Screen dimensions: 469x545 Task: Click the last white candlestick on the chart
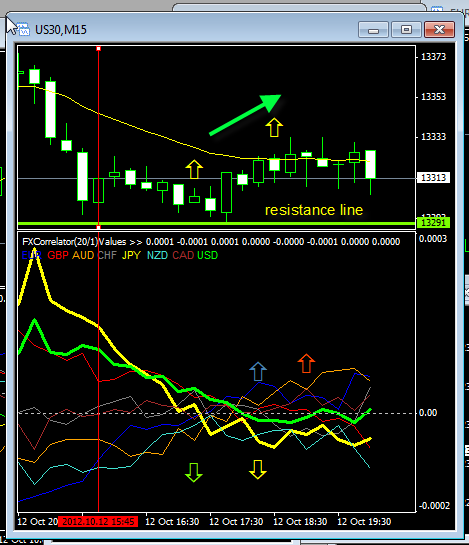pos(370,164)
